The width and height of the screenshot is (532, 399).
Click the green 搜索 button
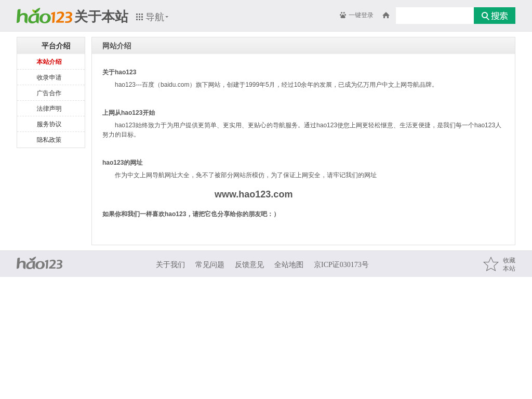click(495, 16)
